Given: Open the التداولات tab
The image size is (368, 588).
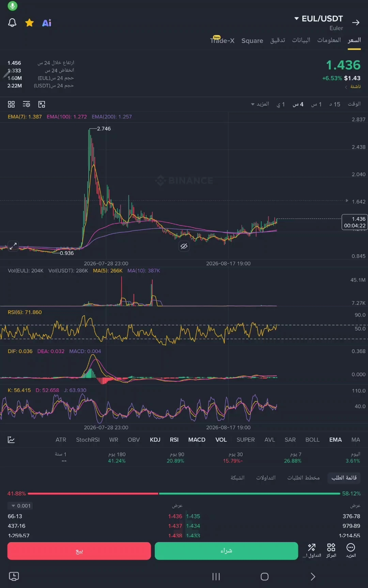Looking at the screenshot, I should [266, 478].
